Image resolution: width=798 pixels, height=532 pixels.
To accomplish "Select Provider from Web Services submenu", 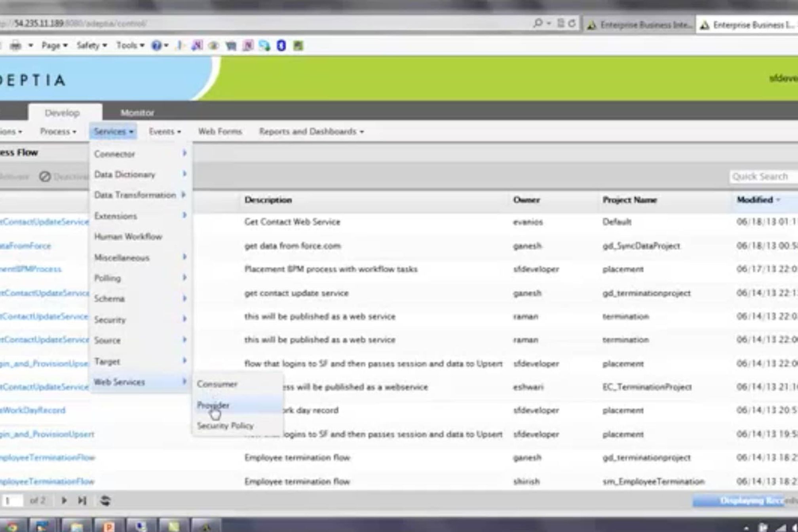I will tap(213, 405).
